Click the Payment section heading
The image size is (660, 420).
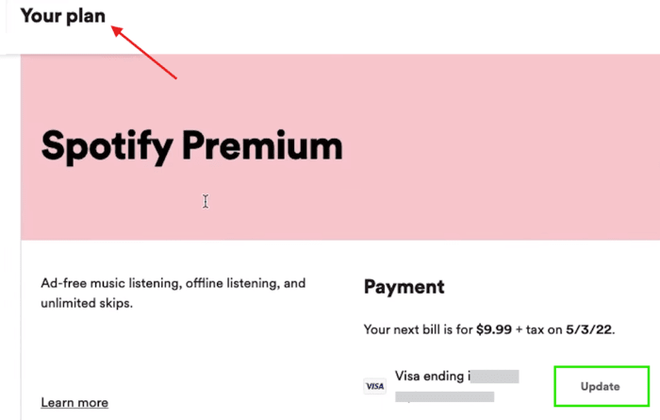(x=404, y=287)
